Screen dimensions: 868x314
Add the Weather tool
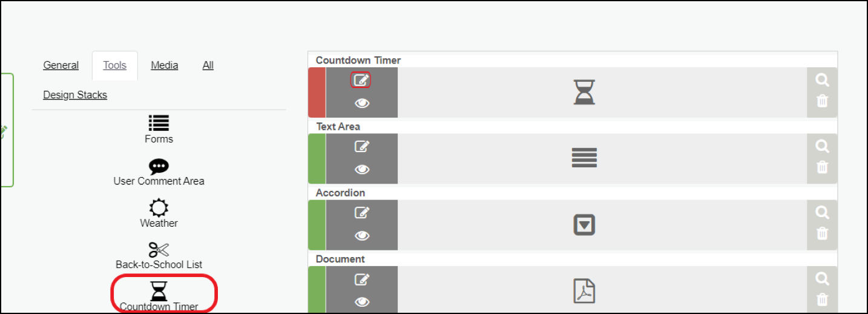(x=159, y=208)
